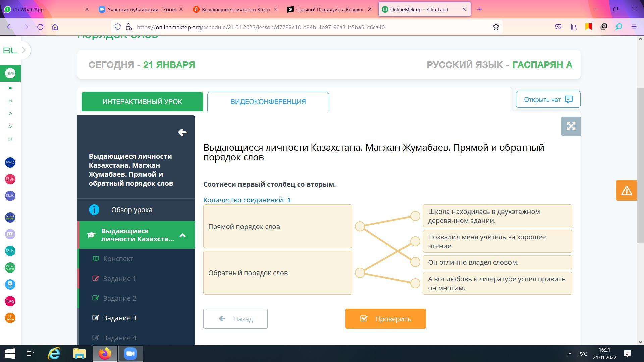Open Задание 2 in lesson sidebar
Screen dimensions: 644x362
tap(119, 298)
